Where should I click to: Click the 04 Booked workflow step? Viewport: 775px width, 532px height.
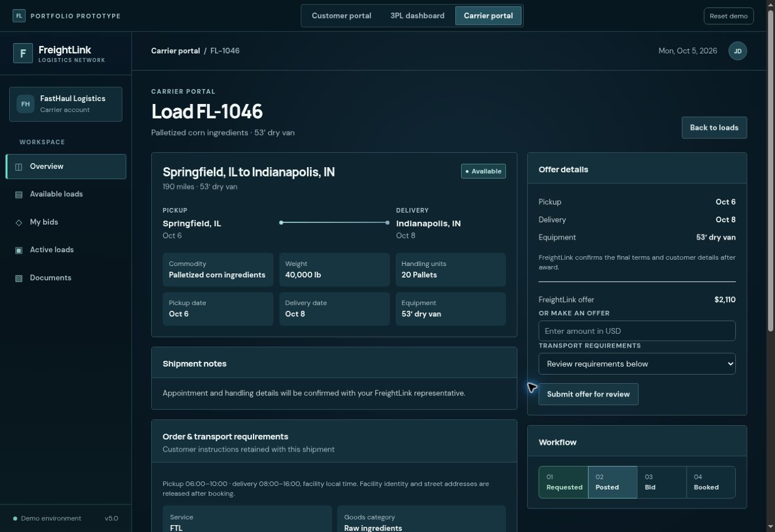[x=711, y=482]
